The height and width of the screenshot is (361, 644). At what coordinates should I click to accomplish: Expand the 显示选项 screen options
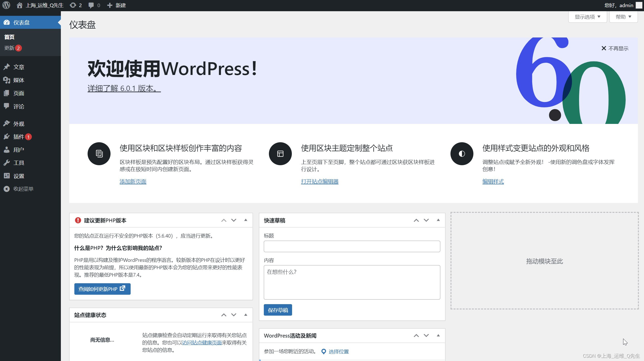pos(587,17)
